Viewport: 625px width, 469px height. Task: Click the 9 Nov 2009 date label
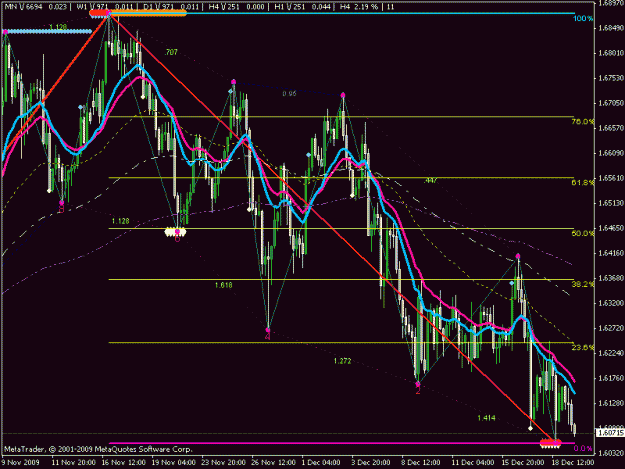pyautogui.click(x=20, y=463)
